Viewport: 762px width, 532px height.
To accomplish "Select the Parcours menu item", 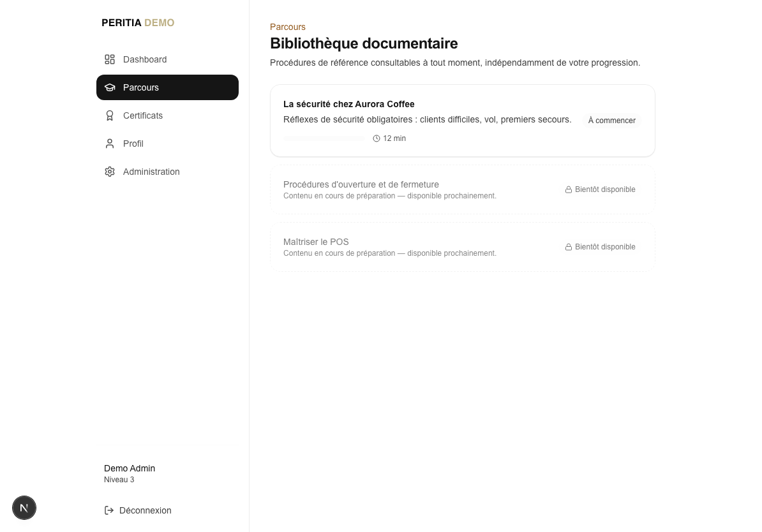I will pyautogui.click(x=167, y=87).
